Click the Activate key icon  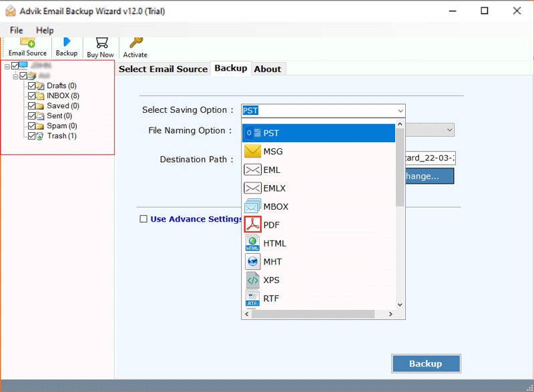click(x=136, y=43)
